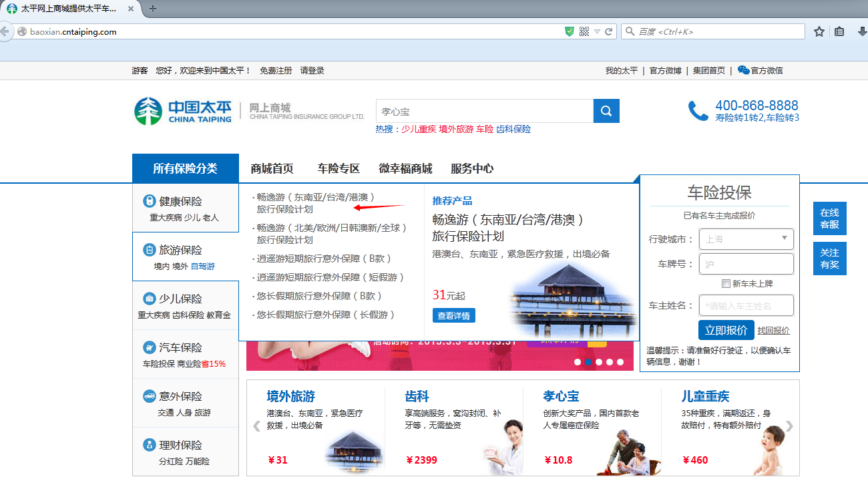
Task: Show next product cards with right chevron
Action: (x=789, y=426)
